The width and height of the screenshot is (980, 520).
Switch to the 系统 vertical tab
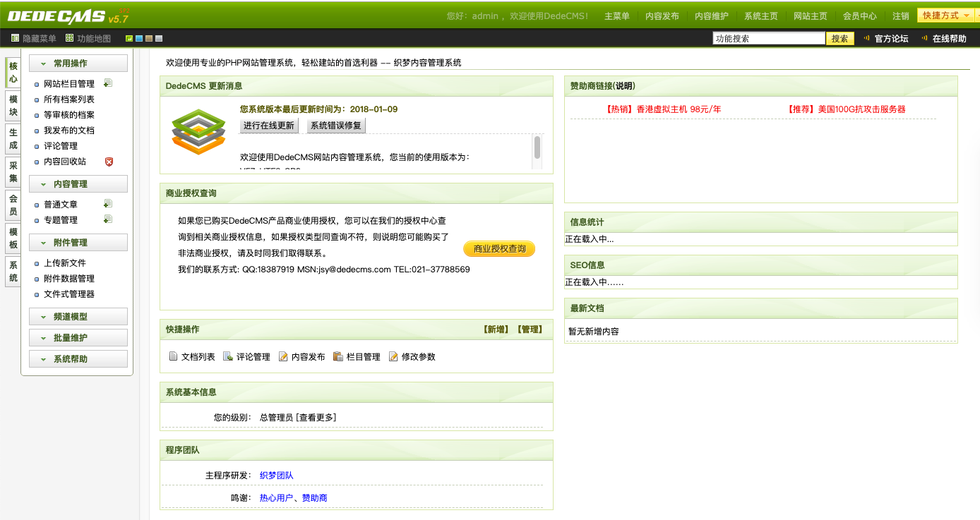pyautogui.click(x=13, y=272)
